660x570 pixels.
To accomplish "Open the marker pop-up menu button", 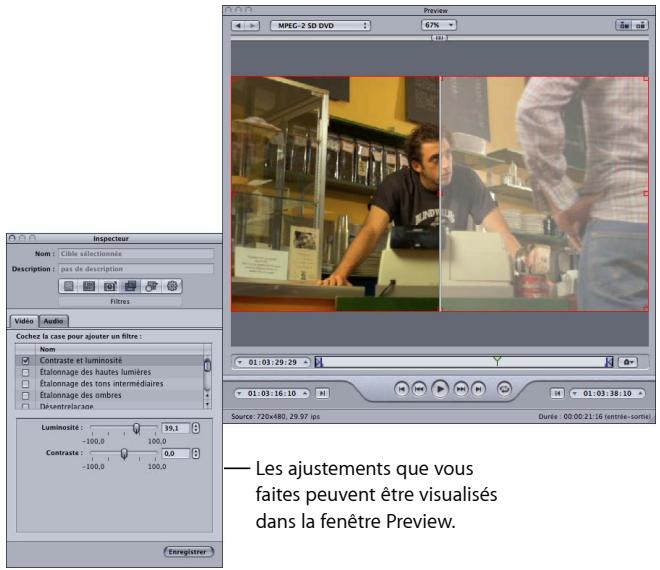I will coord(628,362).
